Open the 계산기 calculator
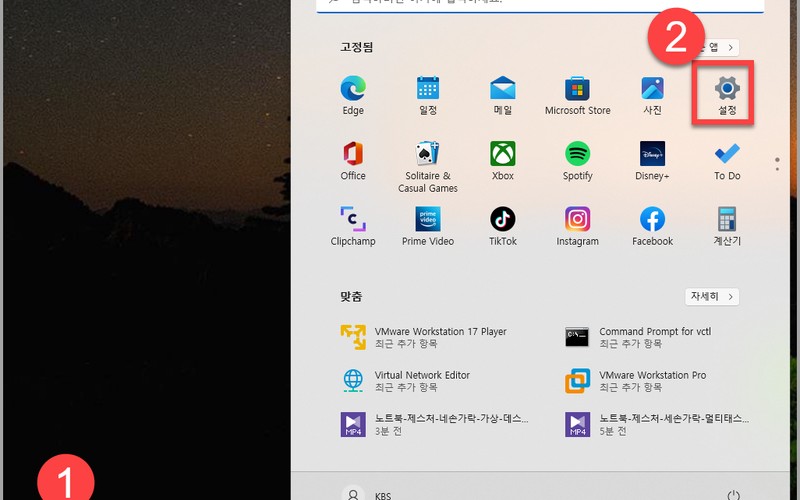 click(x=727, y=227)
